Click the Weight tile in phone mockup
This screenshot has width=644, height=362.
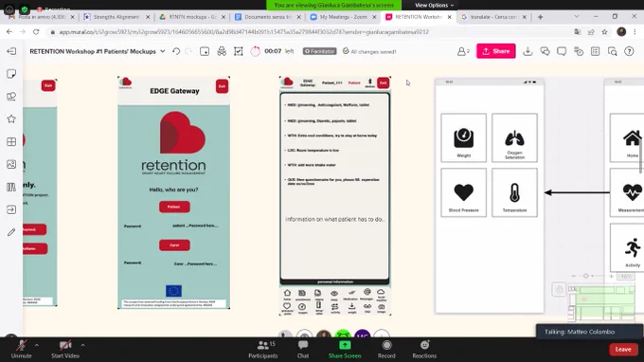(x=464, y=137)
